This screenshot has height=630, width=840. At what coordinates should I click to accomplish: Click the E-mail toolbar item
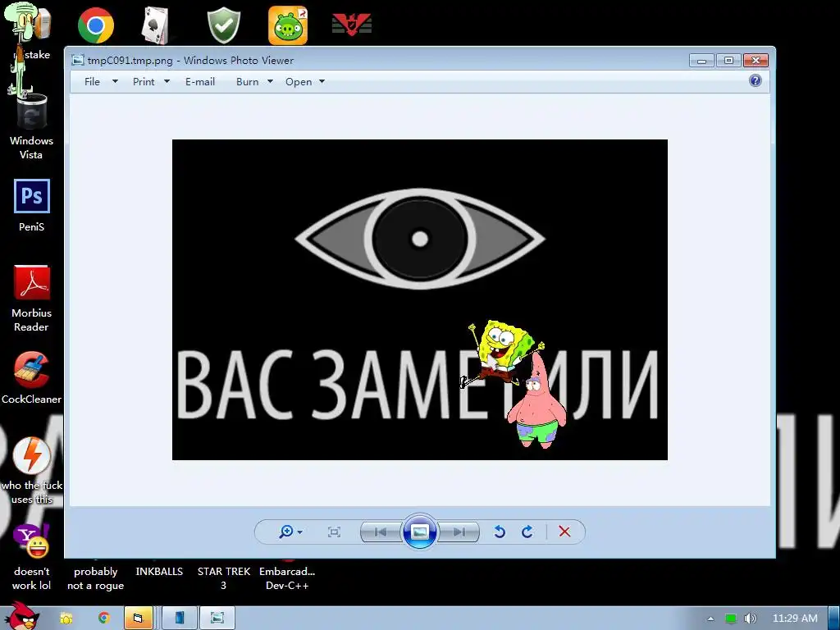click(x=200, y=81)
